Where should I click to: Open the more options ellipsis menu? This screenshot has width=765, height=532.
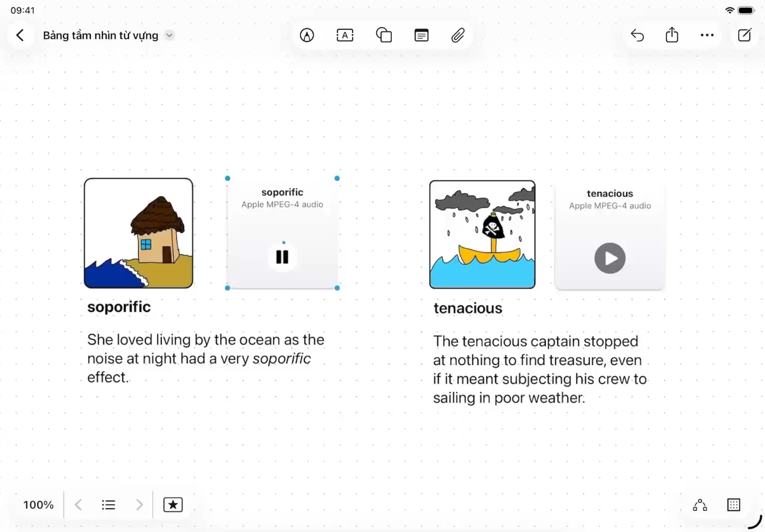click(707, 35)
